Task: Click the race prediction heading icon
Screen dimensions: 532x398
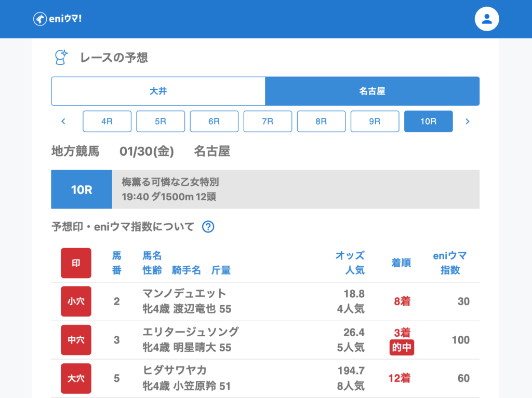Action: click(x=62, y=58)
